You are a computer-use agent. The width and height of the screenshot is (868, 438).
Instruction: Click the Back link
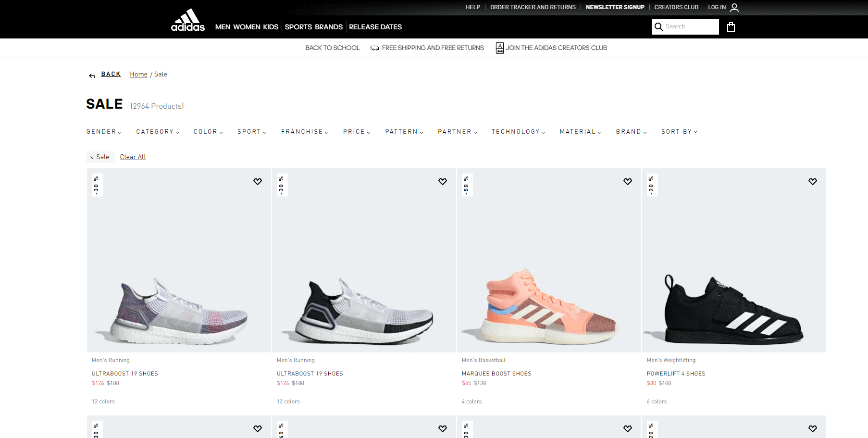click(x=111, y=74)
